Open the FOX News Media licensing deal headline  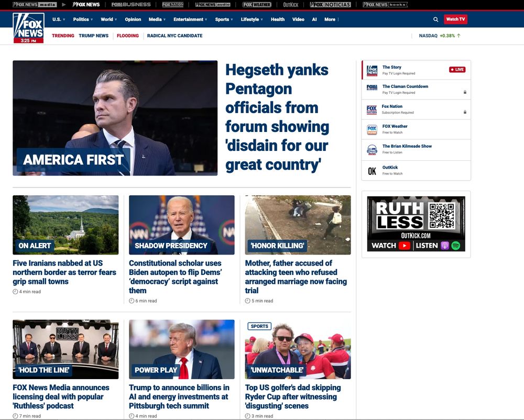pos(61,396)
